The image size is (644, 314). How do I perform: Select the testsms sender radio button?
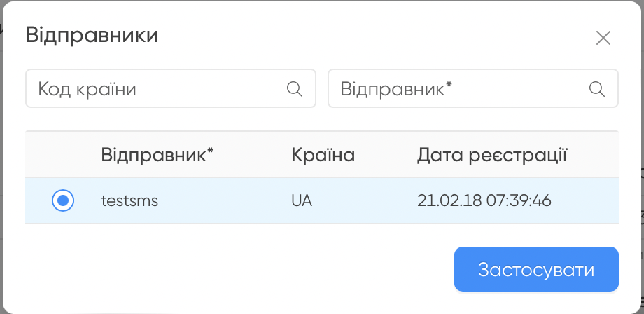(x=63, y=200)
